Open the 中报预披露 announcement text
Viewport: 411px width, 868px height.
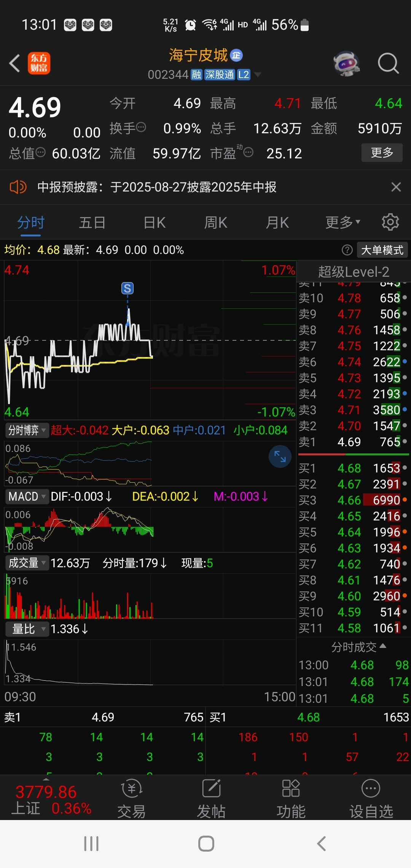coord(157,187)
